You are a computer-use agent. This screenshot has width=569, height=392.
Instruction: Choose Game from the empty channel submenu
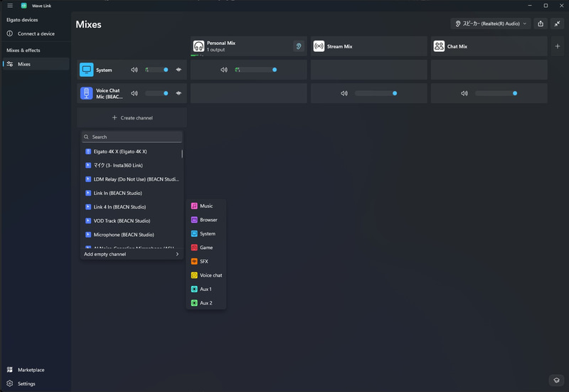click(206, 248)
